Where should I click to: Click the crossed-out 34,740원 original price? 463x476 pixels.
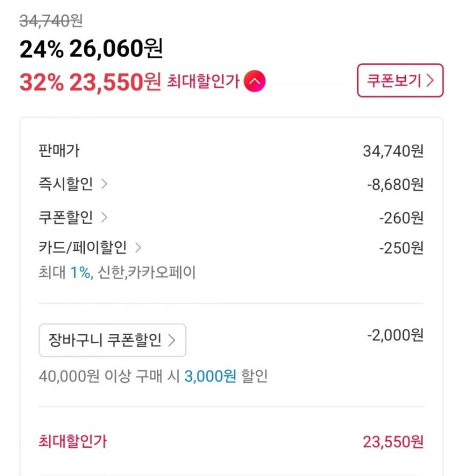(x=51, y=21)
